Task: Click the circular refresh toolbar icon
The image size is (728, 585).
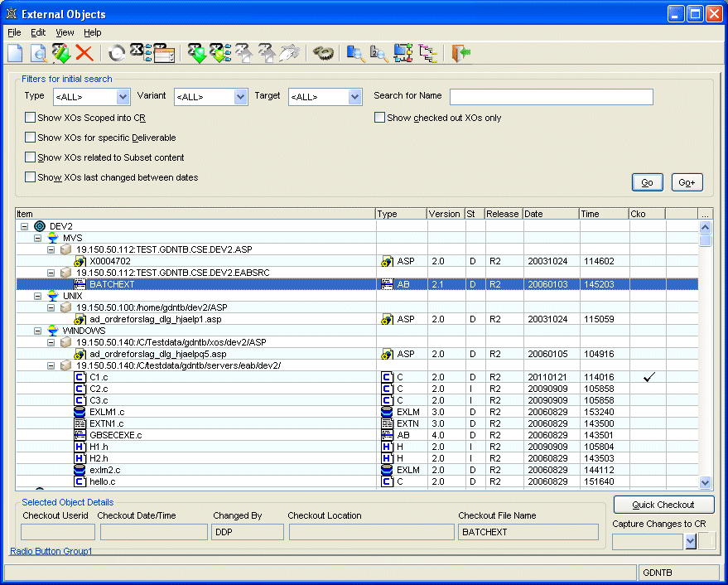Action: coord(118,54)
